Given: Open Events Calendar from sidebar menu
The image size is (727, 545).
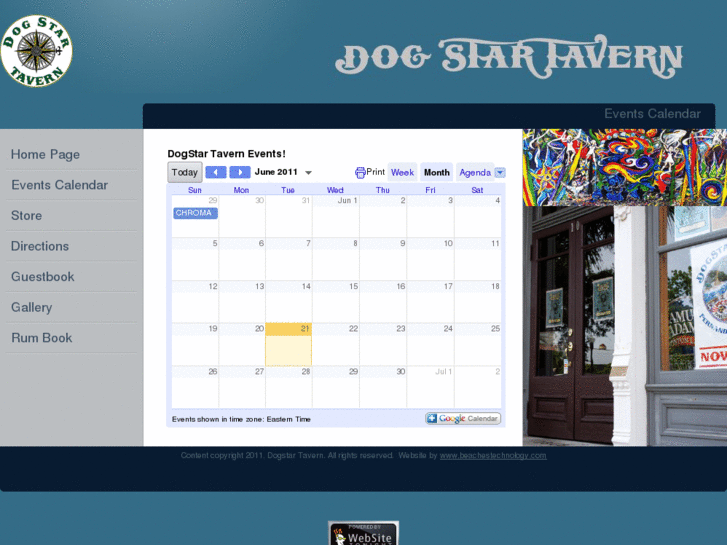Looking at the screenshot, I should 59,185.
